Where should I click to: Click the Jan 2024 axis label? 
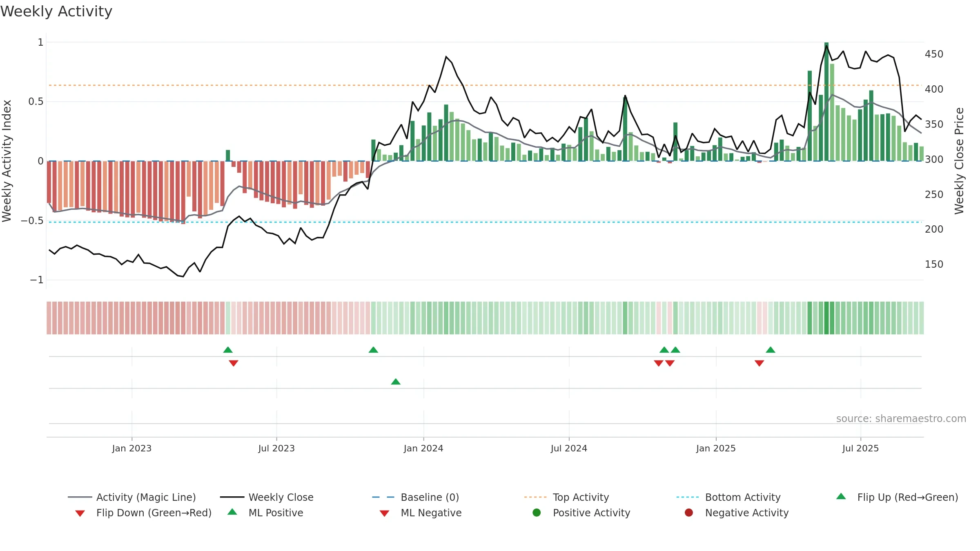423,448
